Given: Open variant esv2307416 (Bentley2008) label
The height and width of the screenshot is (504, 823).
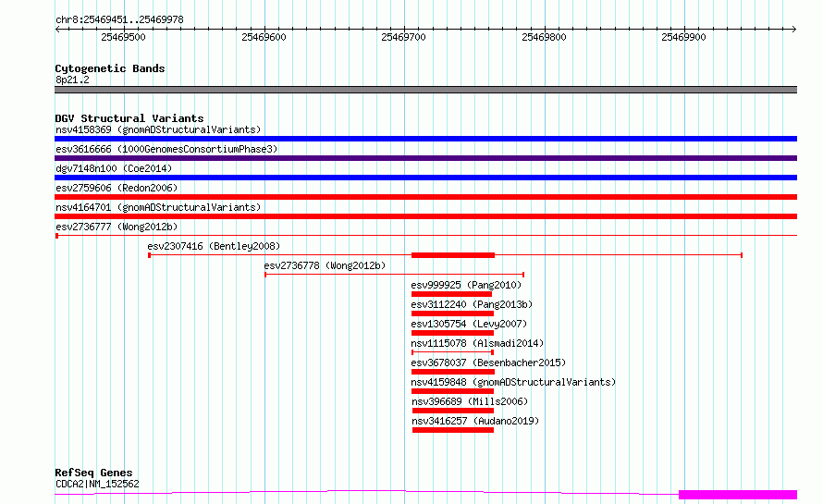Looking at the screenshot, I should pos(214,246).
